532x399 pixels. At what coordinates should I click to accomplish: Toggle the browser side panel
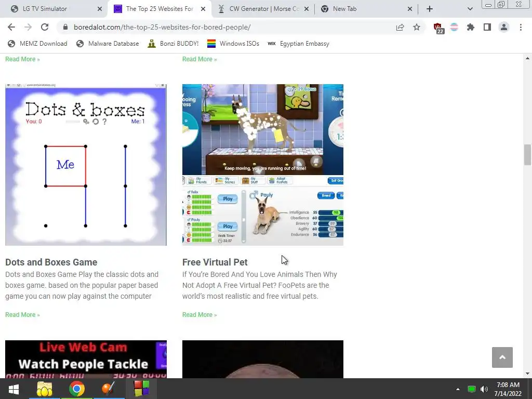(487, 27)
